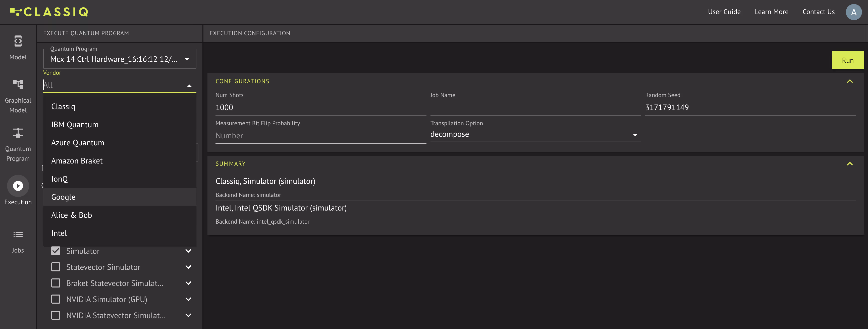
Task: Collapse the Summary section
Action: pyautogui.click(x=849, y=164)
